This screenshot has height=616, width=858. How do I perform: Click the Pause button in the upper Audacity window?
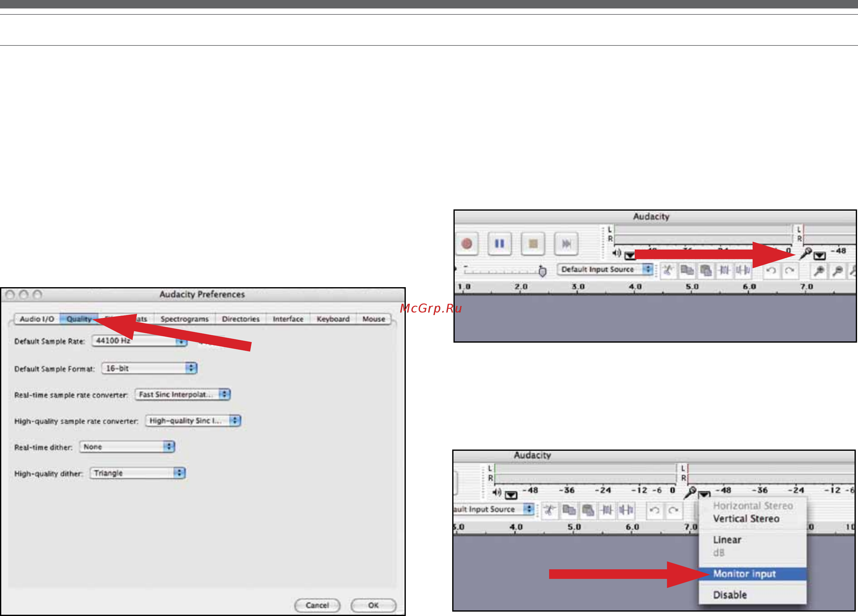tap(500, 244)
